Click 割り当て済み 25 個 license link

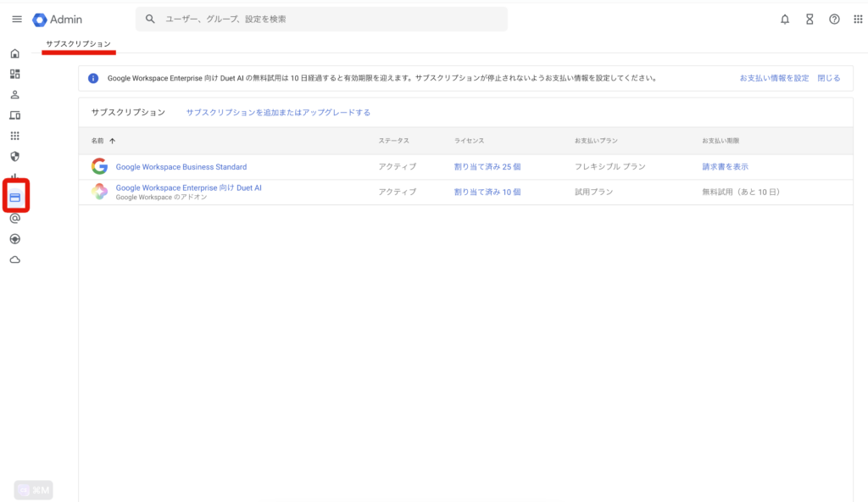(x=487, y=167)
